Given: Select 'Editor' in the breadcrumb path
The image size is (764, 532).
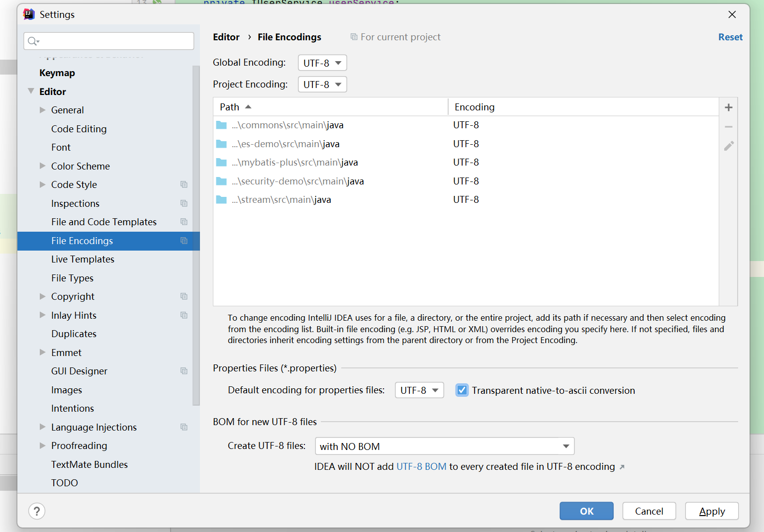Looking at the screenshot, I should 226,37.
